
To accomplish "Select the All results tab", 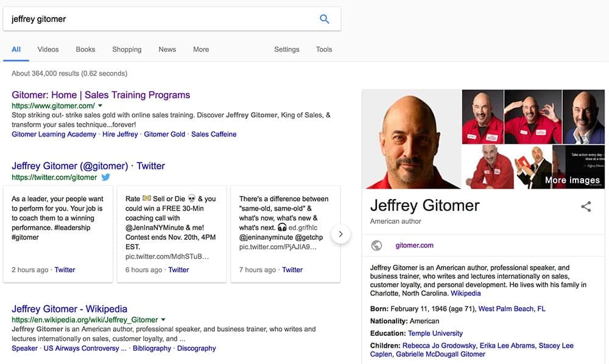I will (16, 49).
